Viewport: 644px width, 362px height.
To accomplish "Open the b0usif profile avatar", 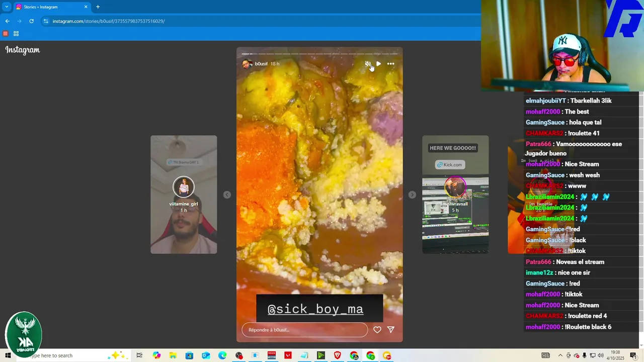I will coord(247,64).
